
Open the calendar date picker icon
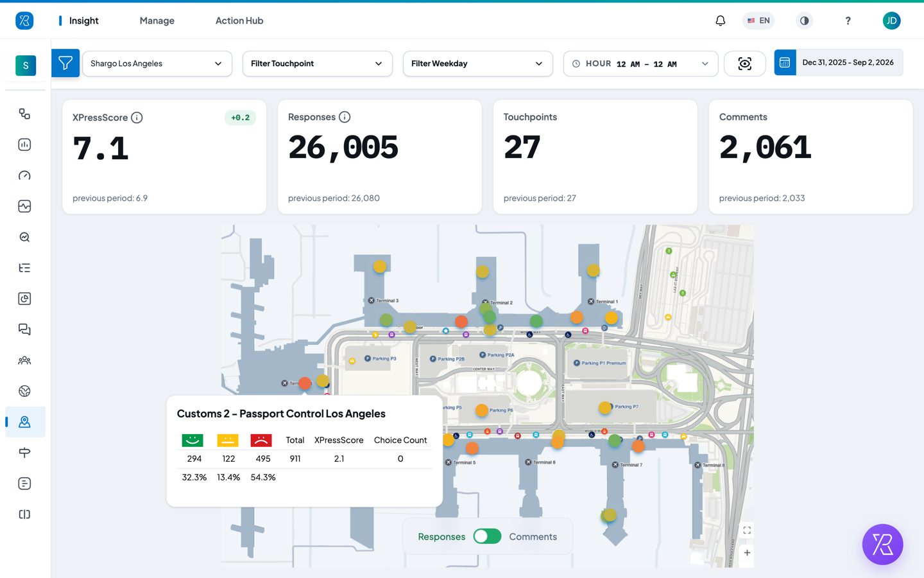tap(785, 62)
